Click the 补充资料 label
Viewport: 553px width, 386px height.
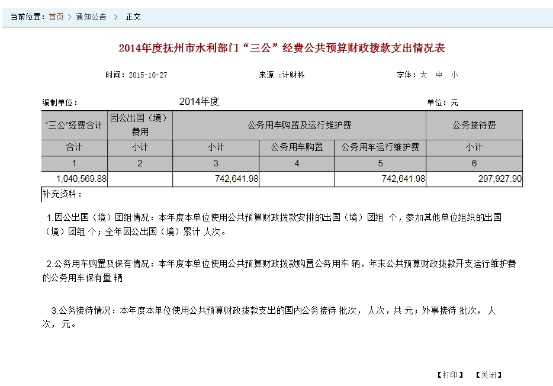tap(62, 194)
